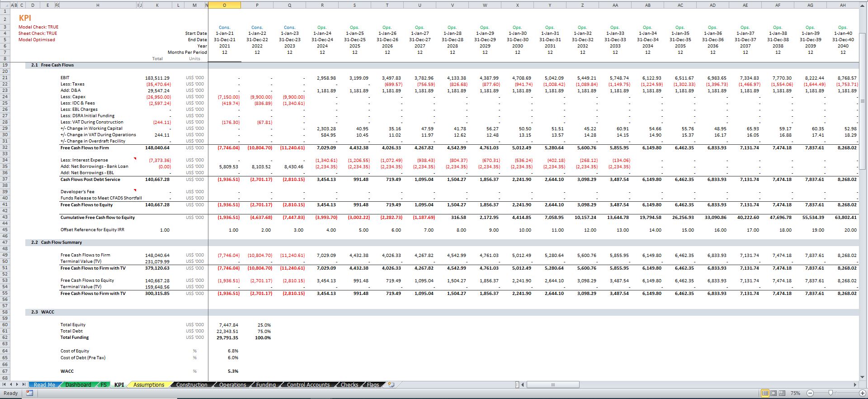This screenshot has width=868, height=399.
Task: Open the Control Accounts sheet tab
Action: 308,385
